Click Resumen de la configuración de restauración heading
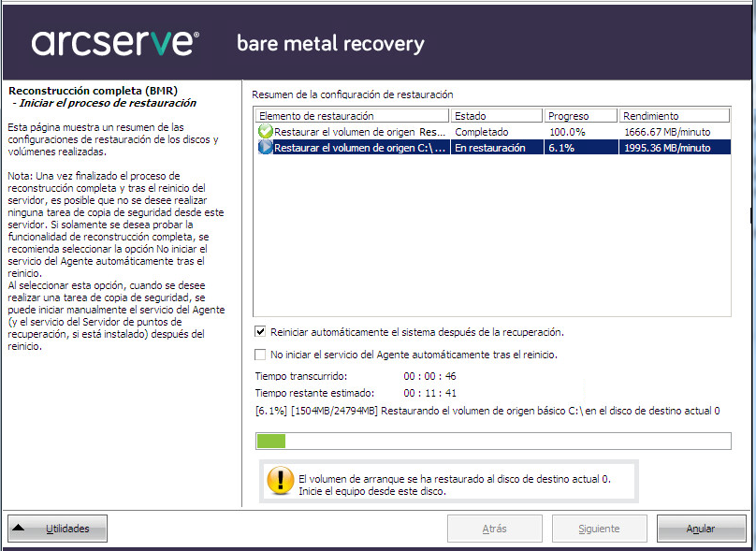 click(353, 94)
